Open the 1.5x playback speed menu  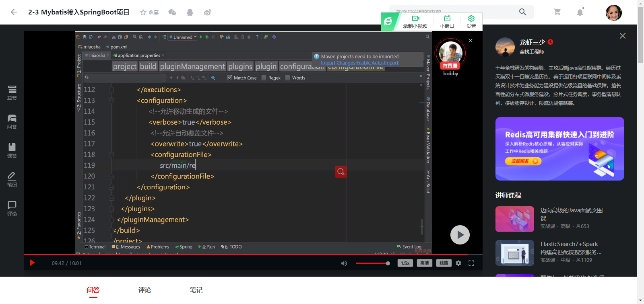pos(405,263)
